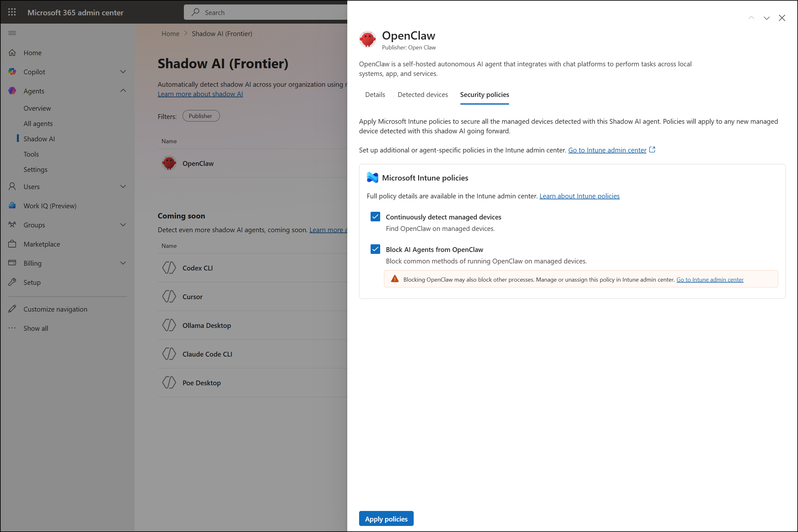Click the Name column header under Coming soon

(169, 246)
